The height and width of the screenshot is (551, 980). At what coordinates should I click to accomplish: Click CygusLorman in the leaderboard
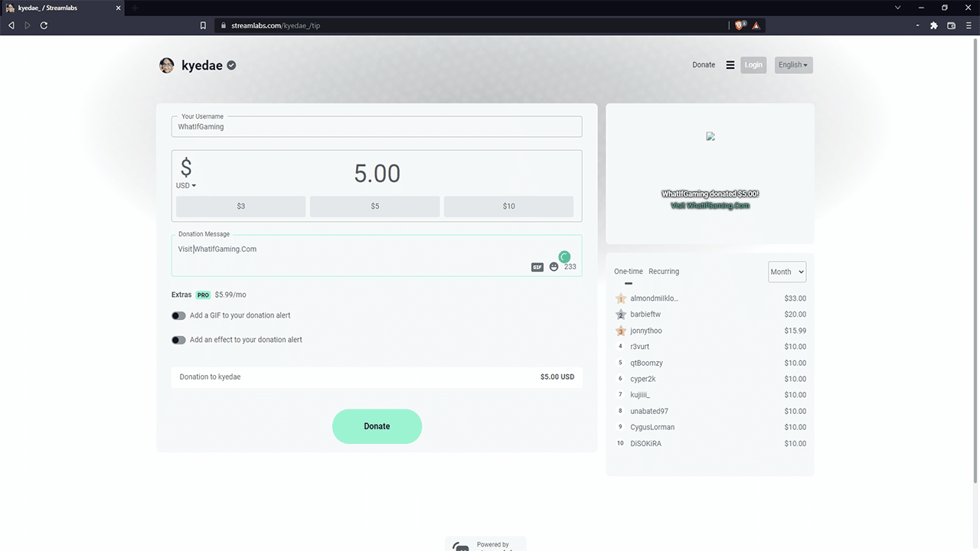[x=652, y=427]
